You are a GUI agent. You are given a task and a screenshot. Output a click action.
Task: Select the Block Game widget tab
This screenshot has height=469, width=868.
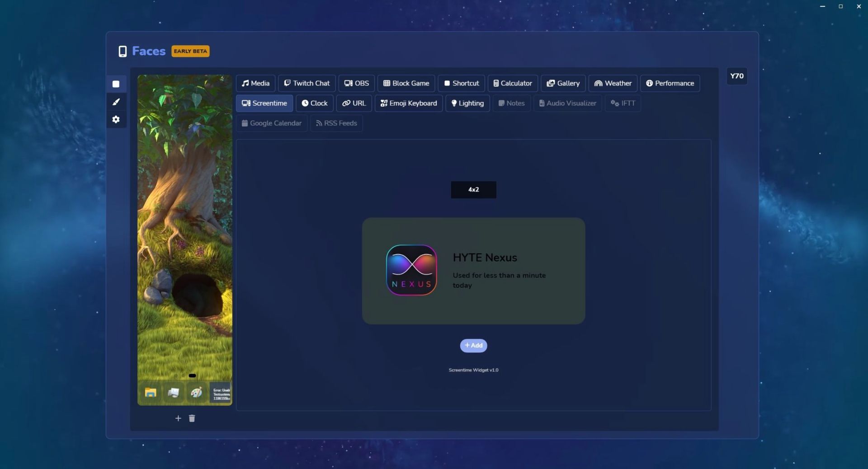click(406, 83)
